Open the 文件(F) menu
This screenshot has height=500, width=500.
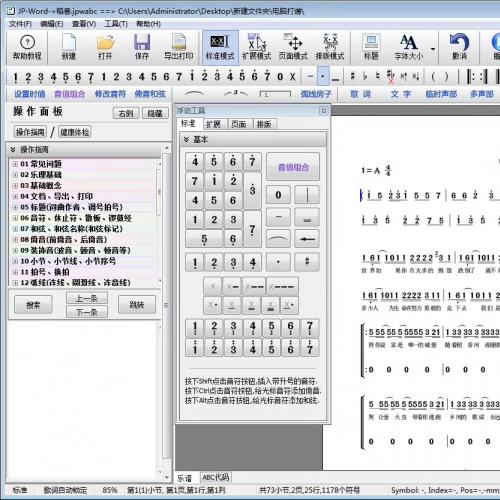tap(20, 24)
